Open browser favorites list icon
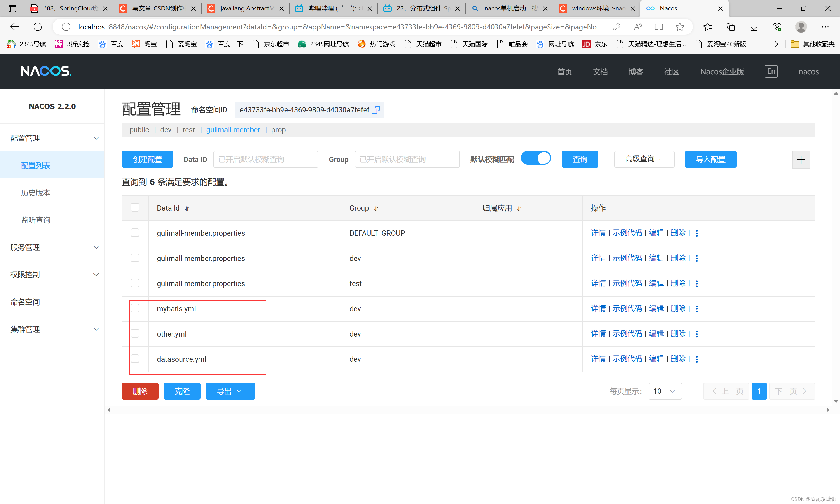 [x=707, y=27]
